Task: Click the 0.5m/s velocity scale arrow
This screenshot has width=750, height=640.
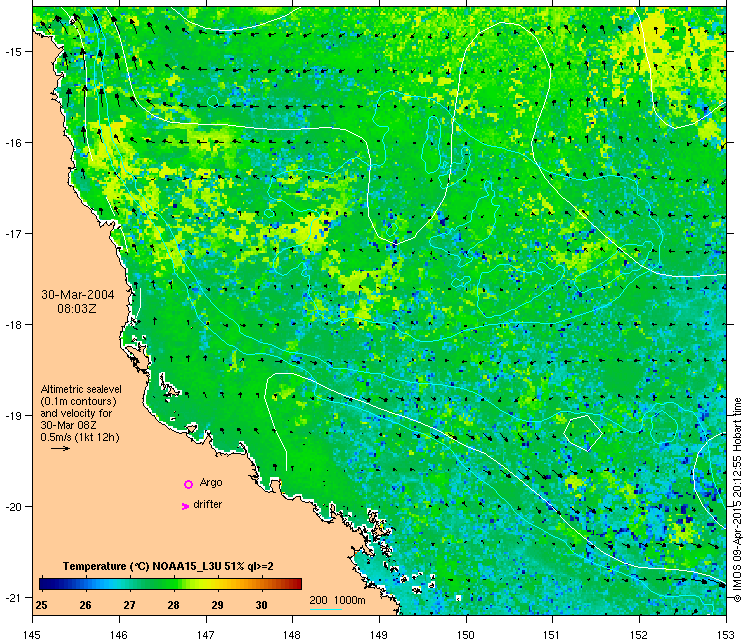Action: [61, 448]
